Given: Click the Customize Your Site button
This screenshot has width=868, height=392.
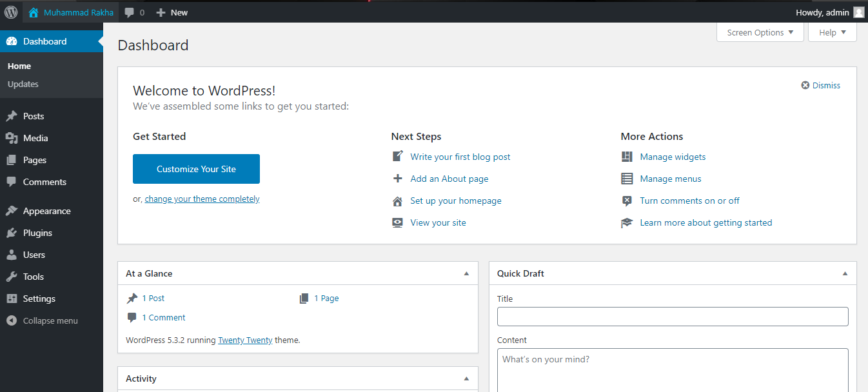Looking at the screenshot, I should click(196, 169).
